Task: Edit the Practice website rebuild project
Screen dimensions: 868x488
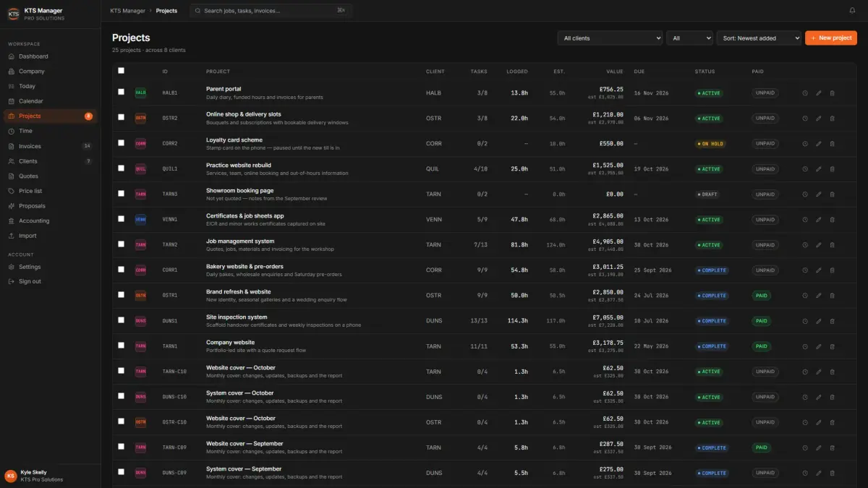Action: pyautogui.click(x=819, y=169)
